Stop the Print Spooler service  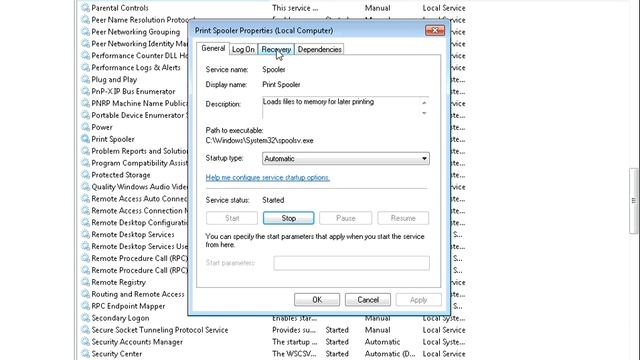(289, 218)
